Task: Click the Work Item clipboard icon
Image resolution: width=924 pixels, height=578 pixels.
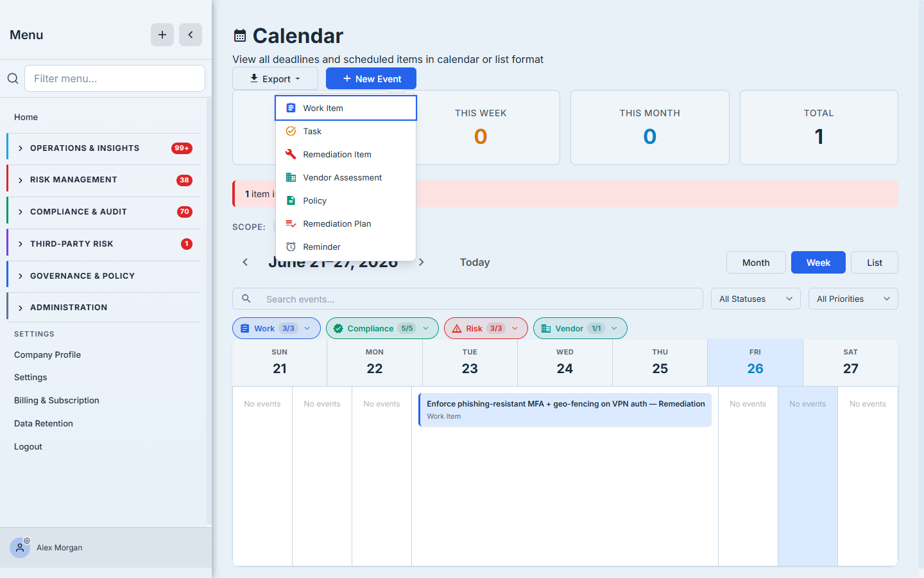Action: pyautogui.click(x=291, y=108)
